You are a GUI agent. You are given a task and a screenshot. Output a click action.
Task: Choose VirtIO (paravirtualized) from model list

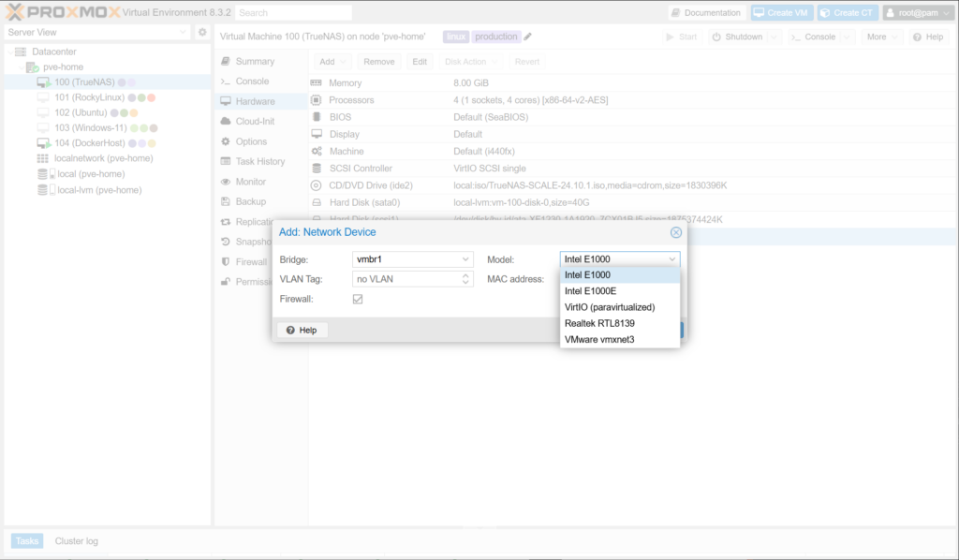point(610,307)
